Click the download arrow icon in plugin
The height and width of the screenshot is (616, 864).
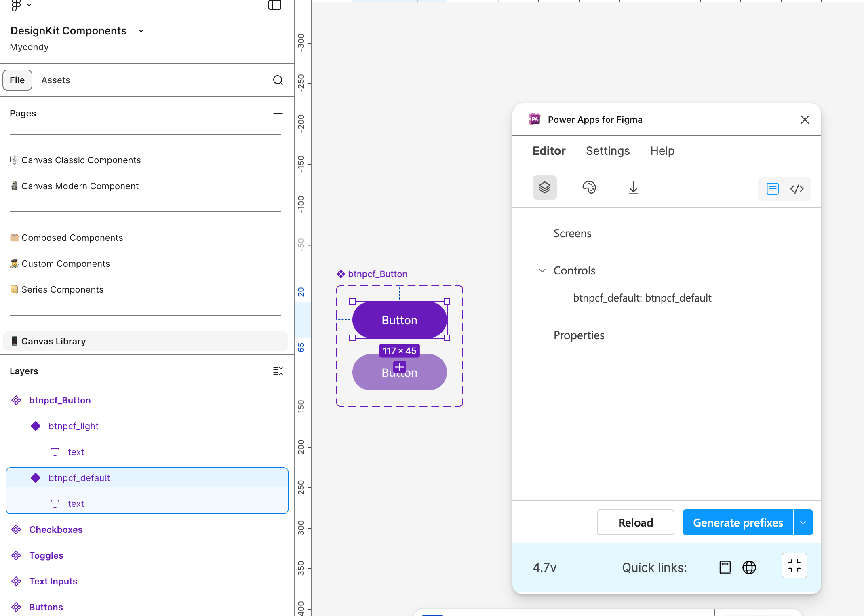[x=633, y=188]
